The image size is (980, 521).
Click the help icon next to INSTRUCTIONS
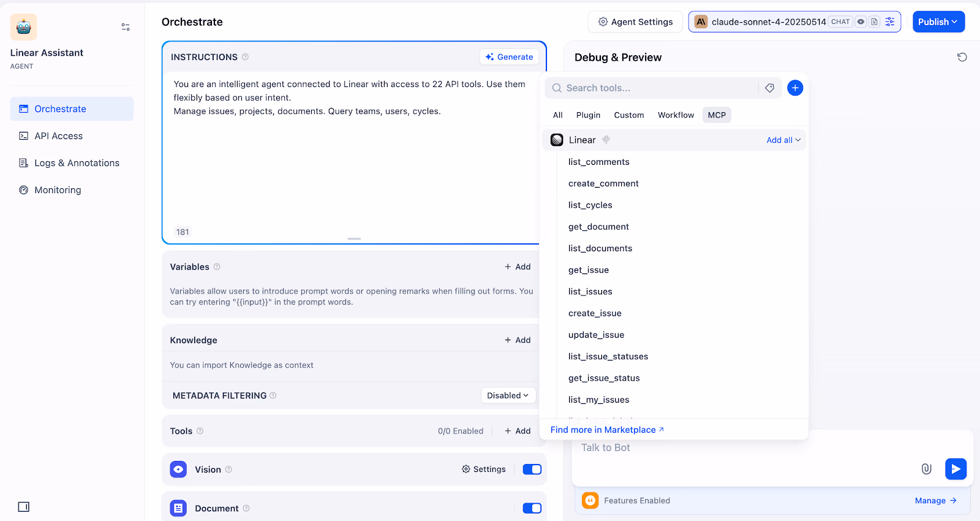click(x=245, y=57)
